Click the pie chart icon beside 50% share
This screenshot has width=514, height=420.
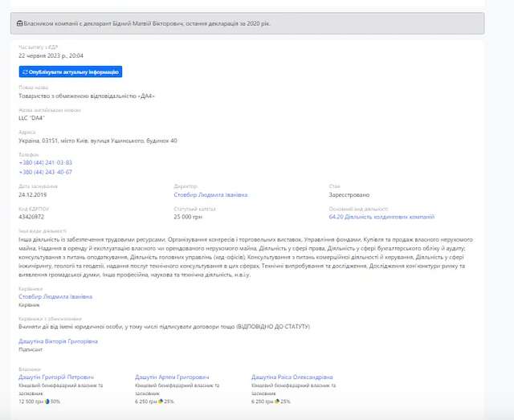(48, 401)
